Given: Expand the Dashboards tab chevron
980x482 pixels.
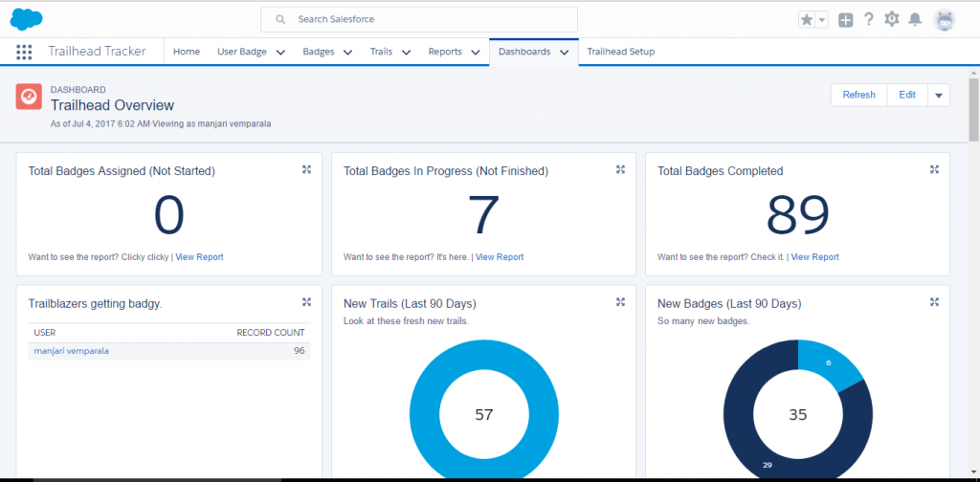Looking at the screenshot, I should tap(565, 53).
